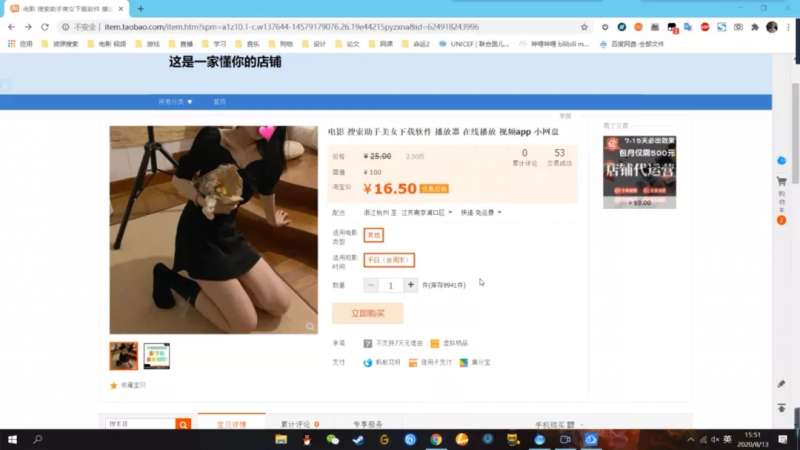Open the 资源搜索 bookmark folder
Screen dimensions: 800x450
(60, 44)
